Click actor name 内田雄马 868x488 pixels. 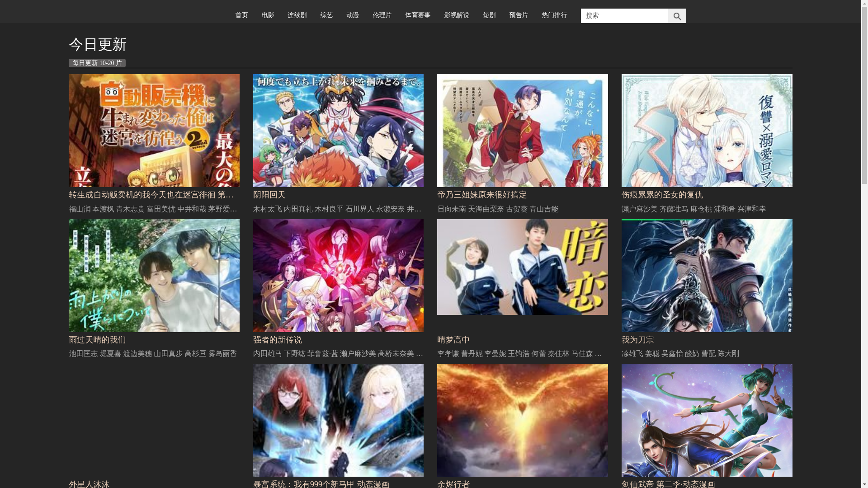click(x=268, y=354)
